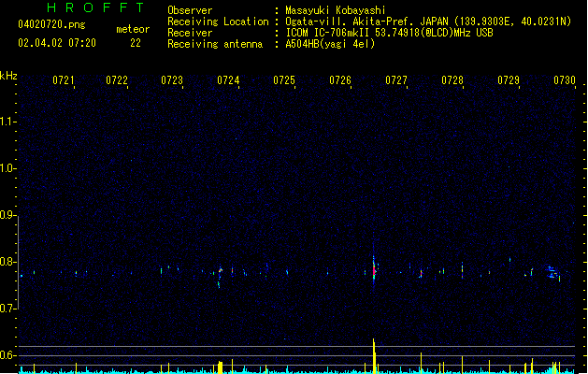
Task: Click the 0725 time marker
Action: click(284, 80)
